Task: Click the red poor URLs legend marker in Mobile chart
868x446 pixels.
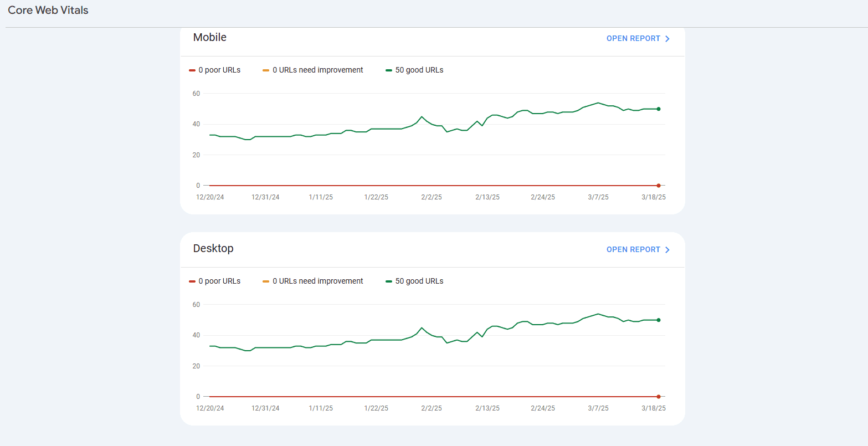Action: [192, 70]
